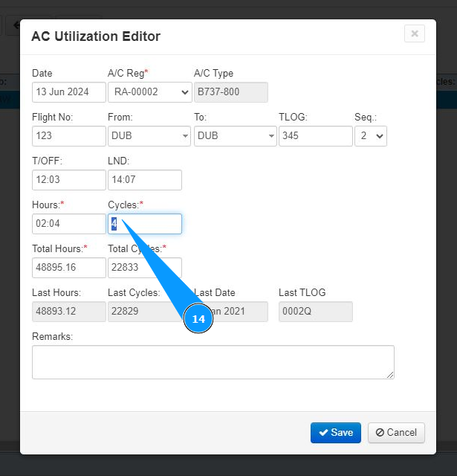The image size is (457, 476).
Task: Click the TLOG input field
Action: (315, 136)
